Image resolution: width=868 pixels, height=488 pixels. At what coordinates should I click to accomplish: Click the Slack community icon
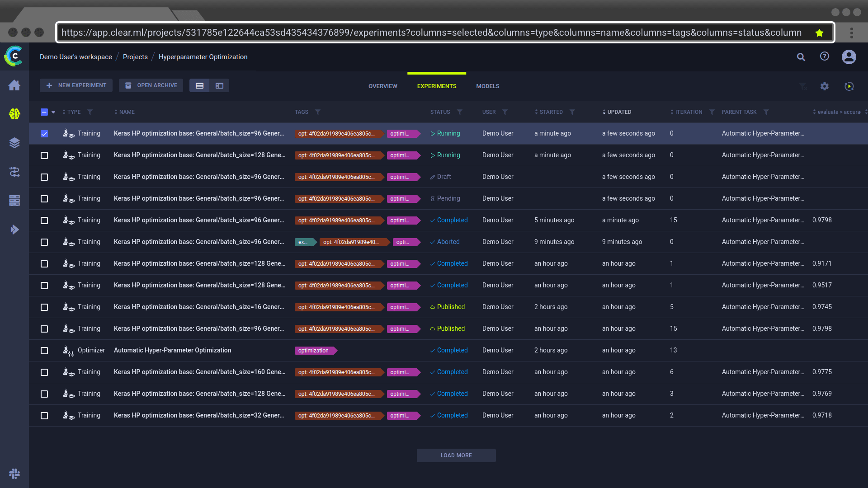coord(14,474)
